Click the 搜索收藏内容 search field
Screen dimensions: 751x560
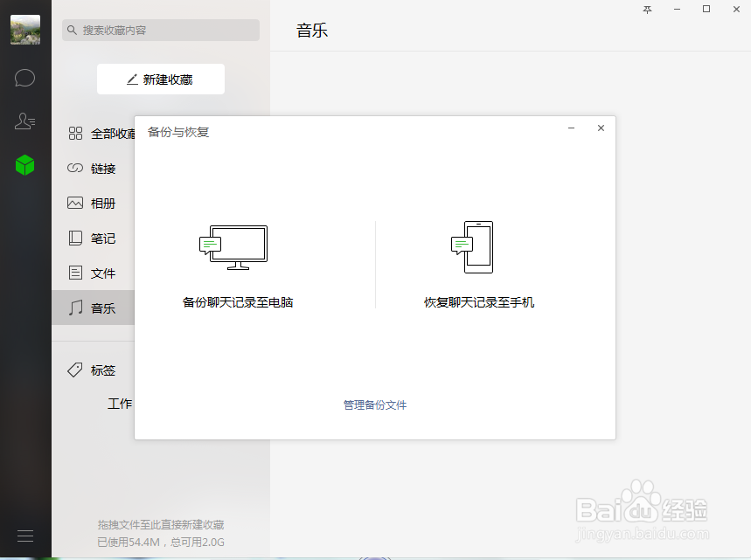(x=160, y=30)
